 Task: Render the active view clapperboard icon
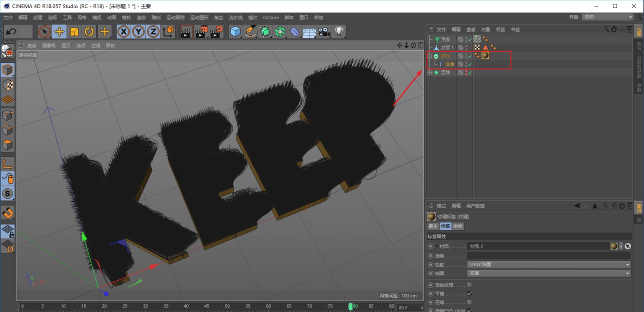point(186,32)
